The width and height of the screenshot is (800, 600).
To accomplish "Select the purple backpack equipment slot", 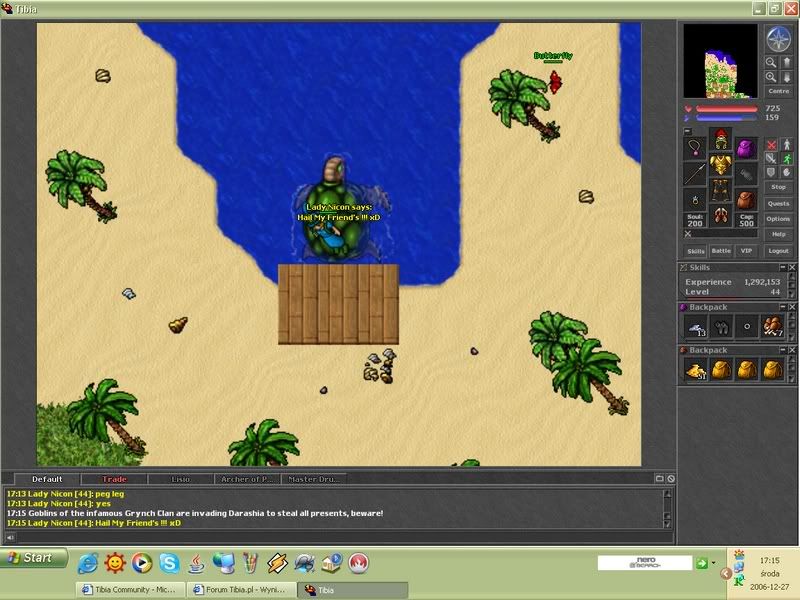I will (x=745, y=148).
